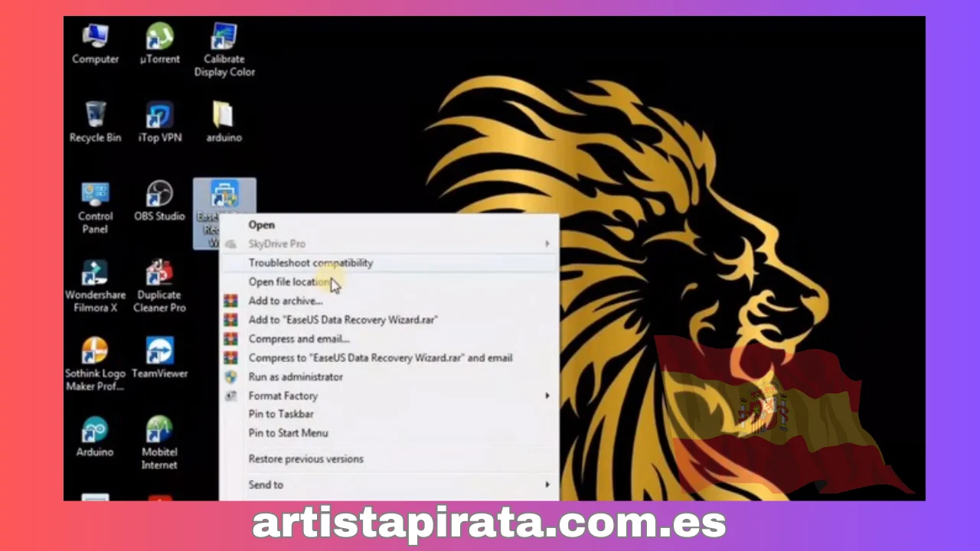980x551 pixels.
Task: Expand the Format Factory submenu arrow
Action: tap(547, 396)
